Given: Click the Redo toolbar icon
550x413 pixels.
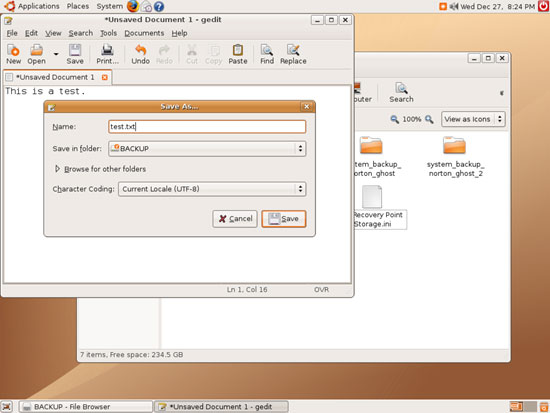Looking at the screenshot, I should (164, 54).
